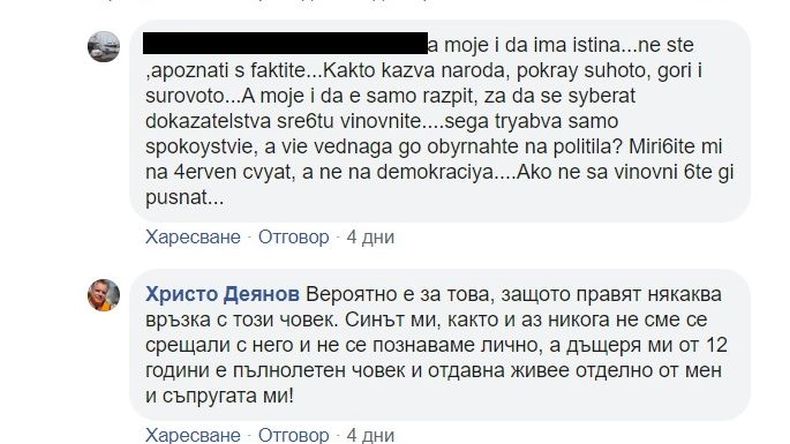Click Отговор below Христо Деянов's comment
The height and width of the screenshot is (444, 790).
pyautogui.click(x=293, y=436)
